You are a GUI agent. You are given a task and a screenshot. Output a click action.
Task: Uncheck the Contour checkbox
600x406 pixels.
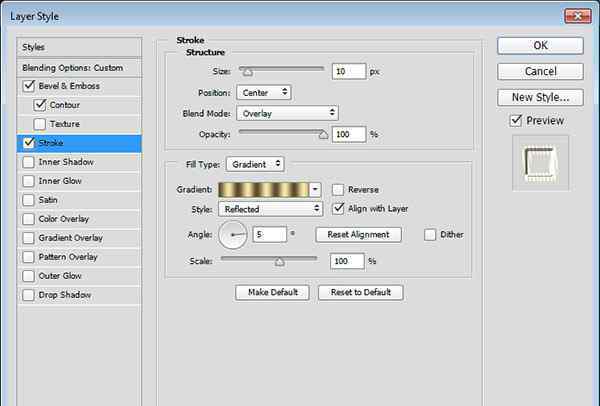click(x=40, y=105)
